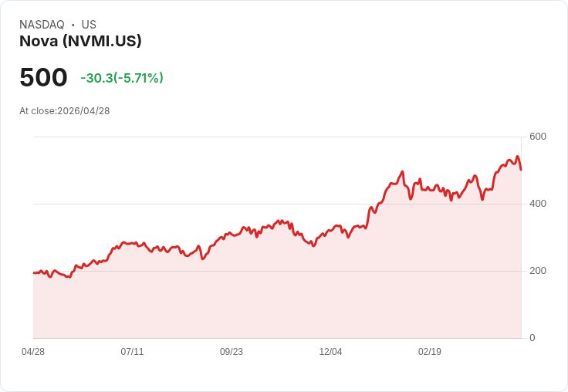This screenshot has height=392, width=568.
Task: Click the dot separator between NASDAQ and US
Action: [x=73, y=25]
